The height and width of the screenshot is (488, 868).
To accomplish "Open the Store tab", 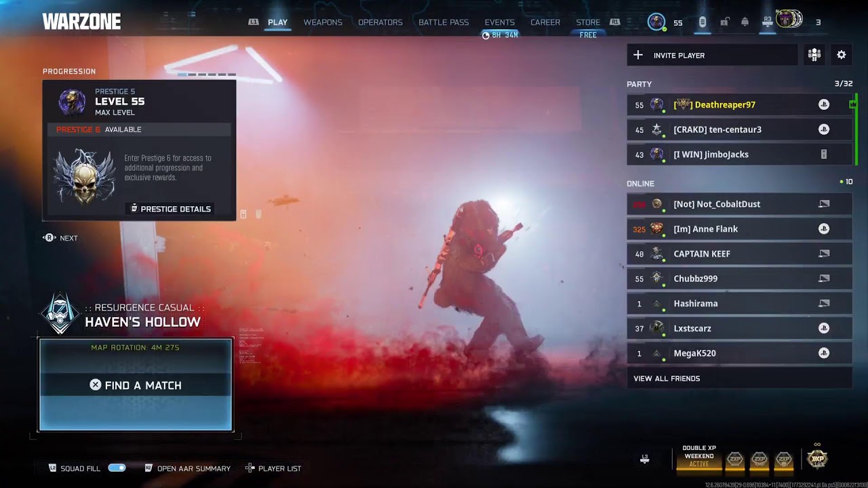I will 588,22.
